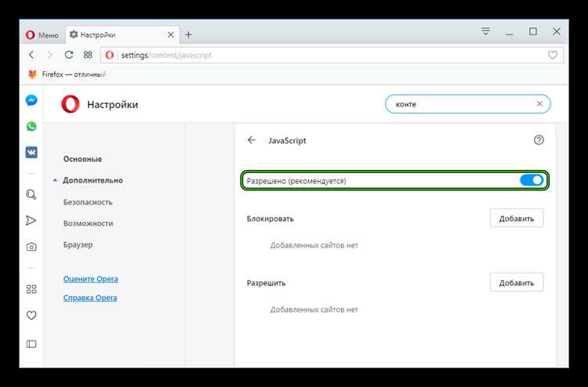The width and height of the screenshot is (588, 387).
Task: Open bookmarks heart icon in sidebar
Action: click(31, 316)
